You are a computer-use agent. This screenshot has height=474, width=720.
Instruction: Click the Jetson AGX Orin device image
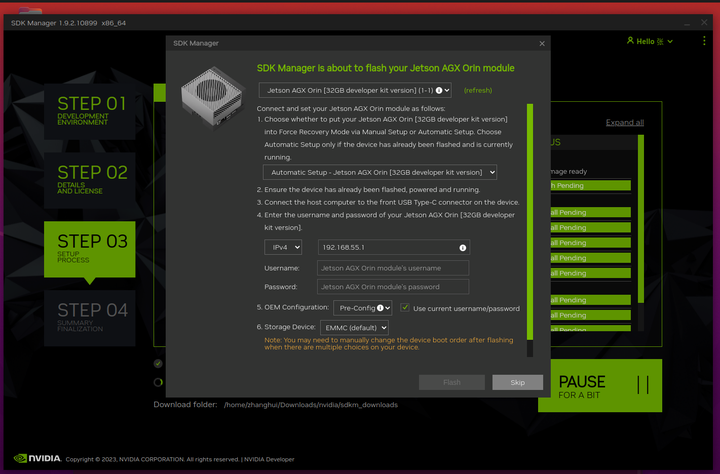tap(212, 96)
